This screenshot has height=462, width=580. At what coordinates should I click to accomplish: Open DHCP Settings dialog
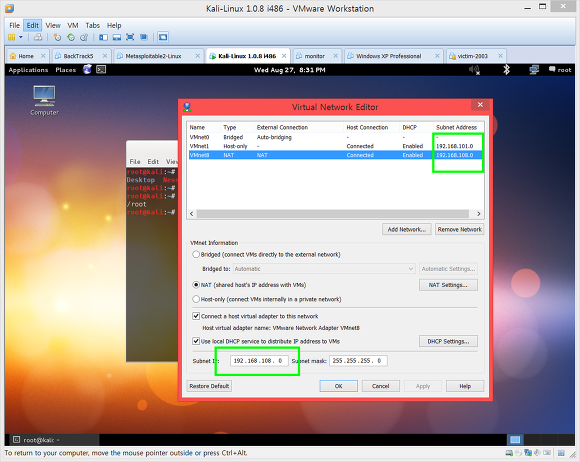click(x=448, y=341)
